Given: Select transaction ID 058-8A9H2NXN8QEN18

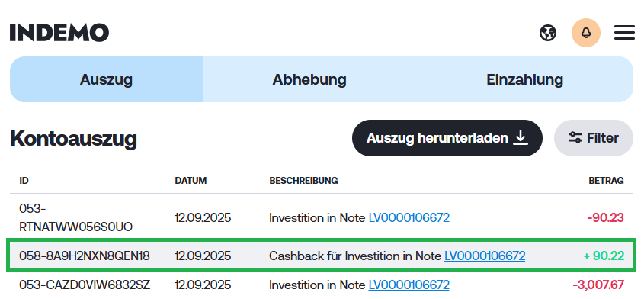Looking at the screenshot, I should (84, 256).
